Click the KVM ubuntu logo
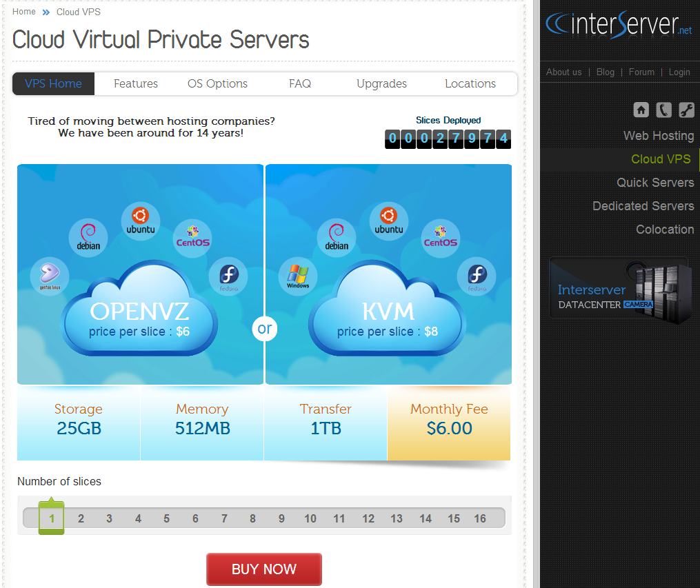 pos(389,221)
